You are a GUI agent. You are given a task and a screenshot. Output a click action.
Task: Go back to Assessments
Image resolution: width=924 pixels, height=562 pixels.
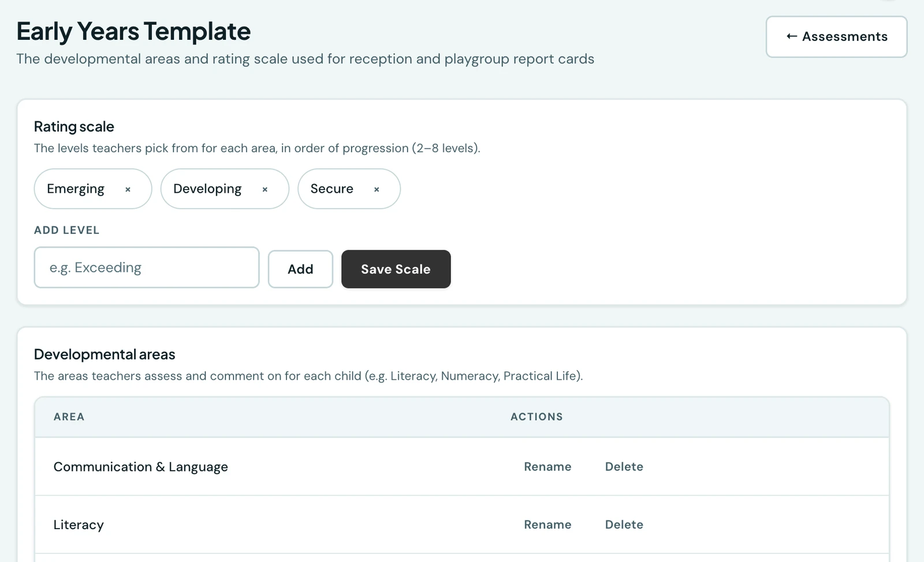click(x=836, y=36)
